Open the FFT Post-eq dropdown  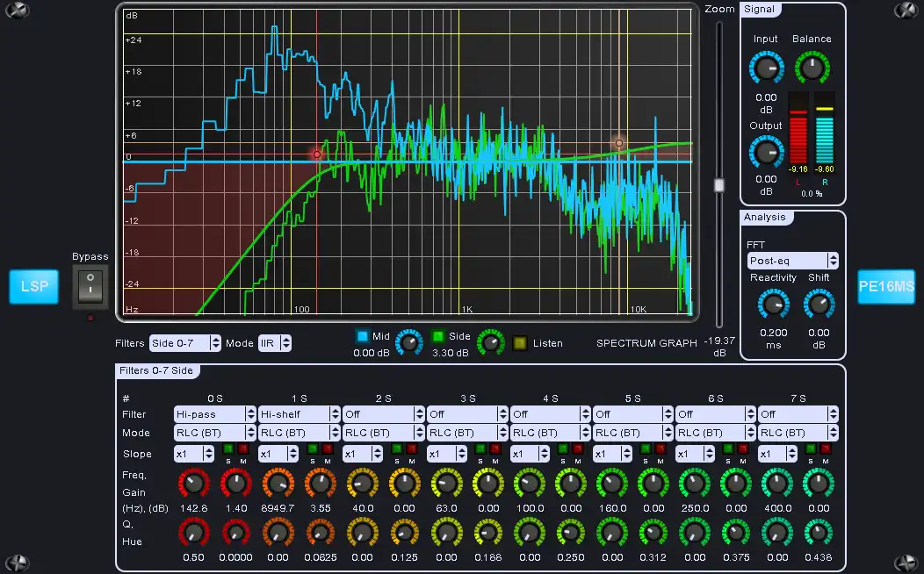(792, 261)
